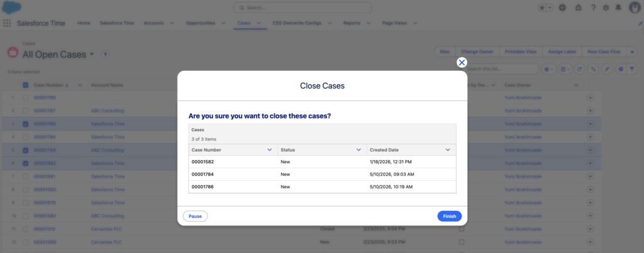This screenshot has height=253, width=644.
Task: Pin the All Open Cases list view
Action: pos(106,54)
